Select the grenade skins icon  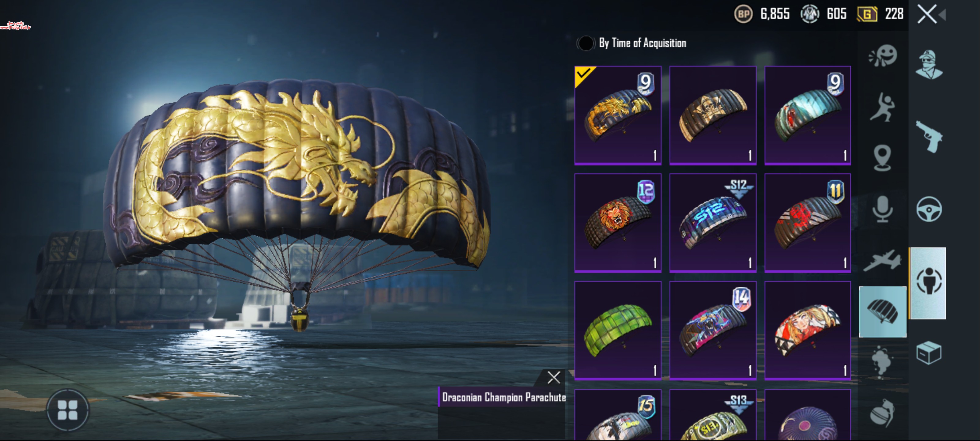(882, 413)
